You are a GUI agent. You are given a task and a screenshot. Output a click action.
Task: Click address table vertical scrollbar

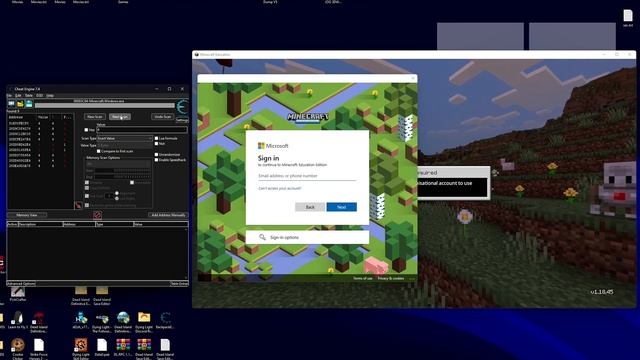[187, 253]
